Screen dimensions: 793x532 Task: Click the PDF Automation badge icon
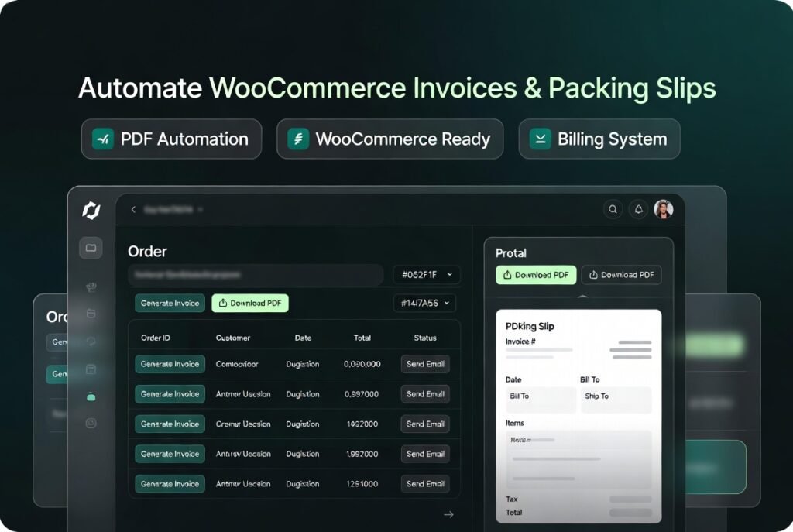[x=103, y=139]
